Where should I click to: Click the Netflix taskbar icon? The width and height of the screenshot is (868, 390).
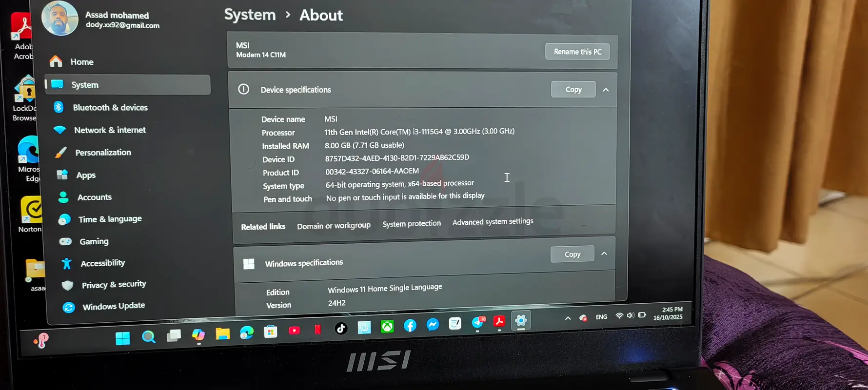click(x=317, y=330)
